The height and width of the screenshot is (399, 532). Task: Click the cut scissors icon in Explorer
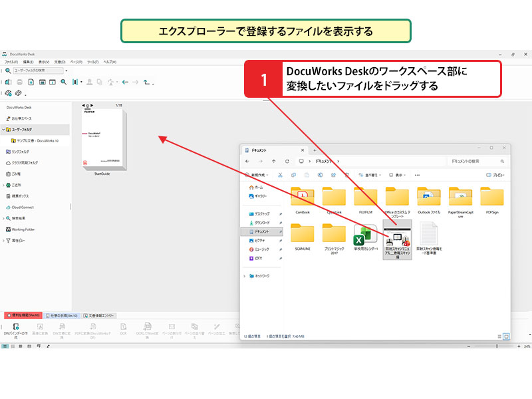pyautogui.click(x=280, y=175)
